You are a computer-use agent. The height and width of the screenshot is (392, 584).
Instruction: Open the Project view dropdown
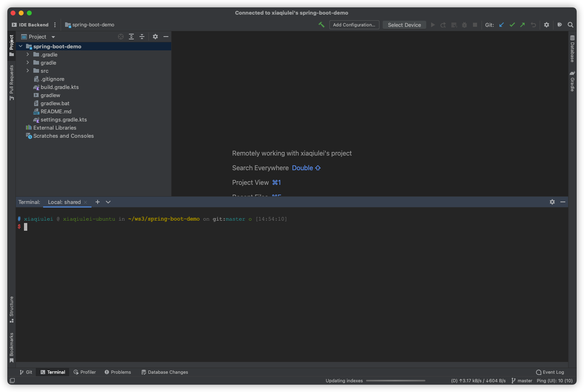tap(38, 37)
